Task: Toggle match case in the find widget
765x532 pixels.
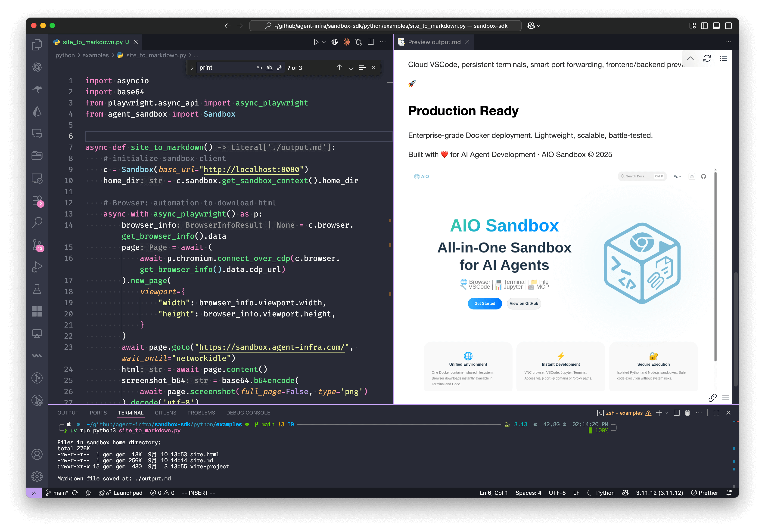Action: click(x=259, y=68)
